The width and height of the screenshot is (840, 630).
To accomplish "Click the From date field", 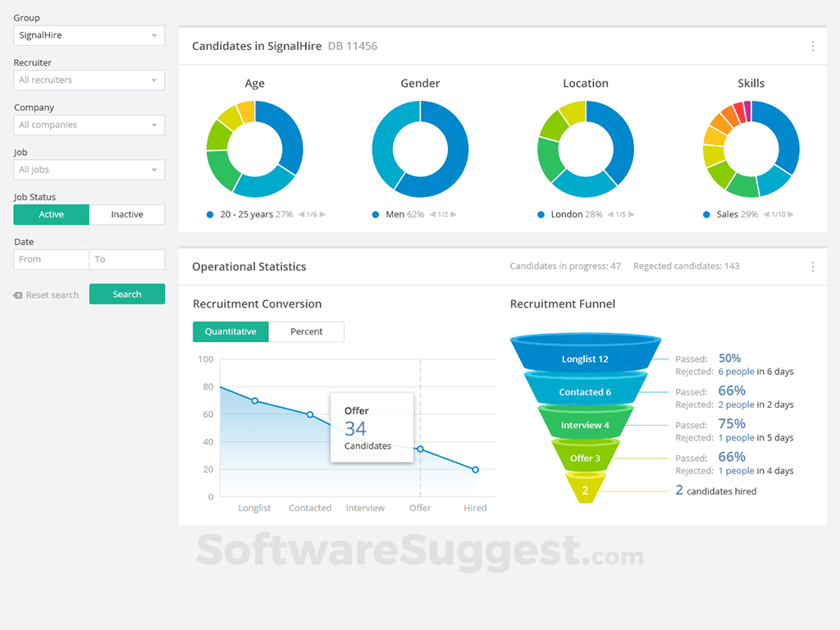I will click(x=50, y=258).
